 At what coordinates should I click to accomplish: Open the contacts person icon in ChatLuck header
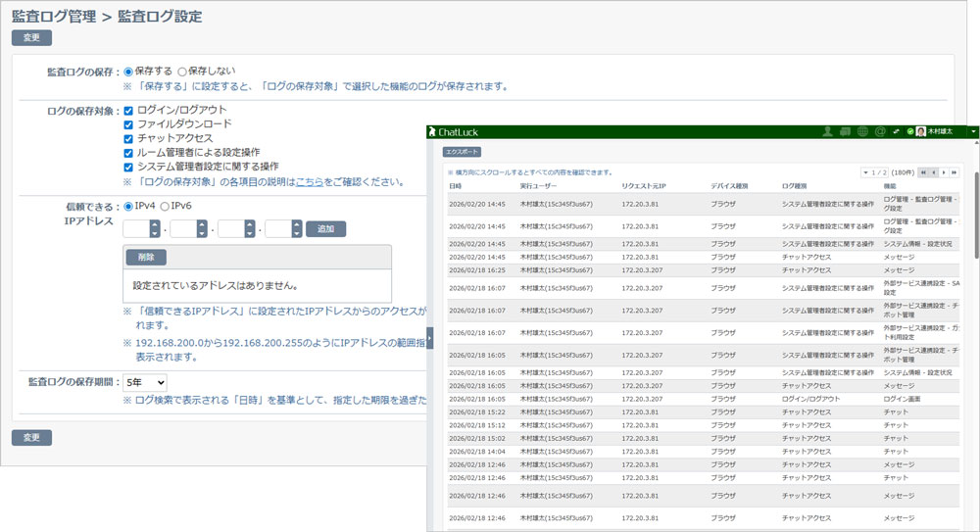click(827, 132)
